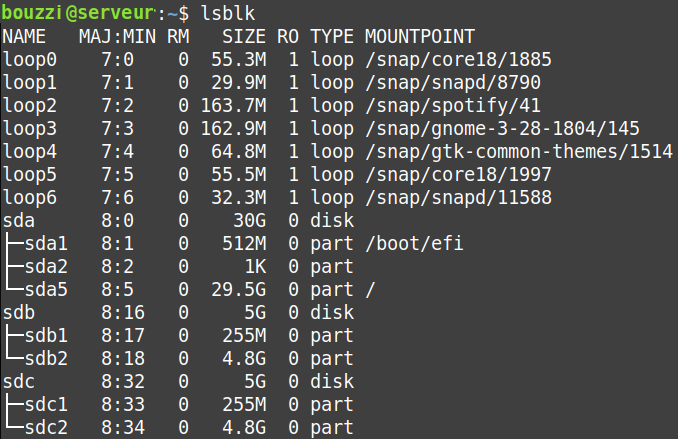Select the sda1 partition entry
Image resolution: width=678 pixels, height=439 pixels.
pyautogui.click(x=46, y=243)
